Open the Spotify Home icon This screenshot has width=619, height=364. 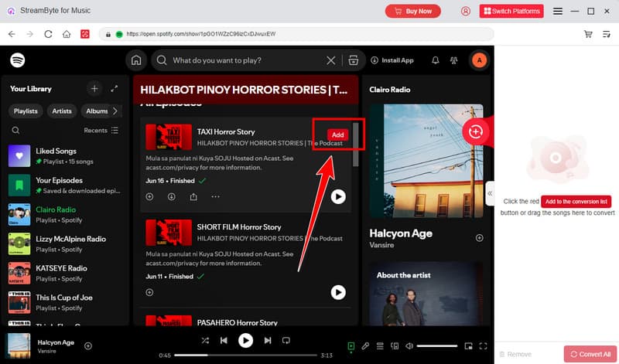[136, 60]
